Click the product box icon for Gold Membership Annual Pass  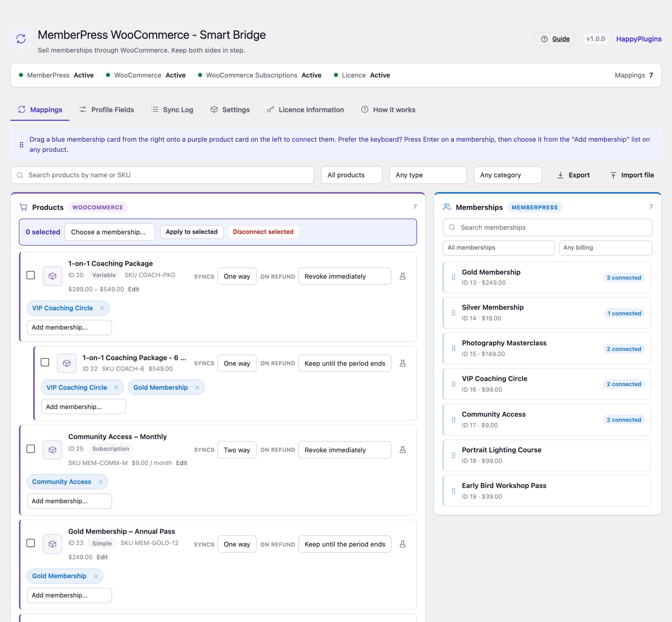52,544
